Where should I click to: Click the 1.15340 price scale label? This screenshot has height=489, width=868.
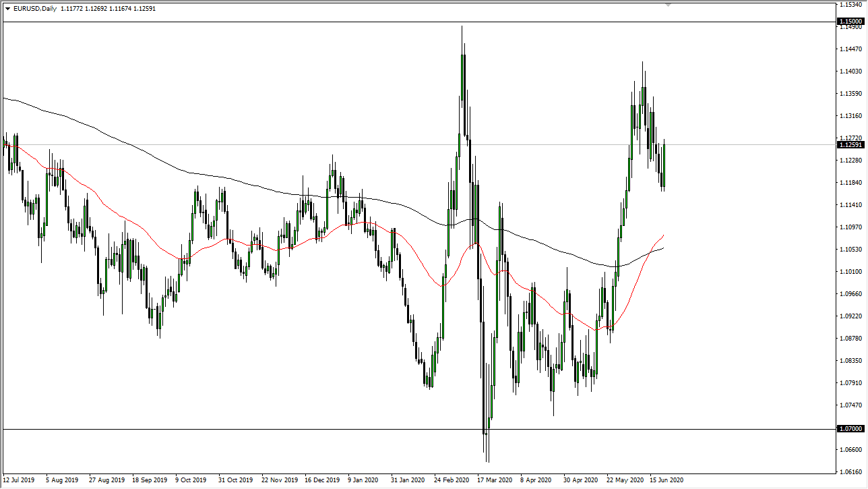[850, 5]
